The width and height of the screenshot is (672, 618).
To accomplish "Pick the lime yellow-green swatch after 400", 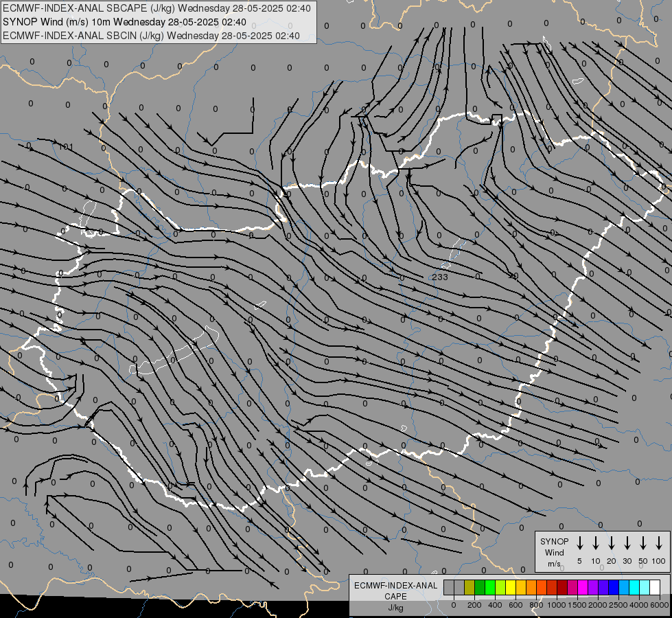I will (500, 588).
